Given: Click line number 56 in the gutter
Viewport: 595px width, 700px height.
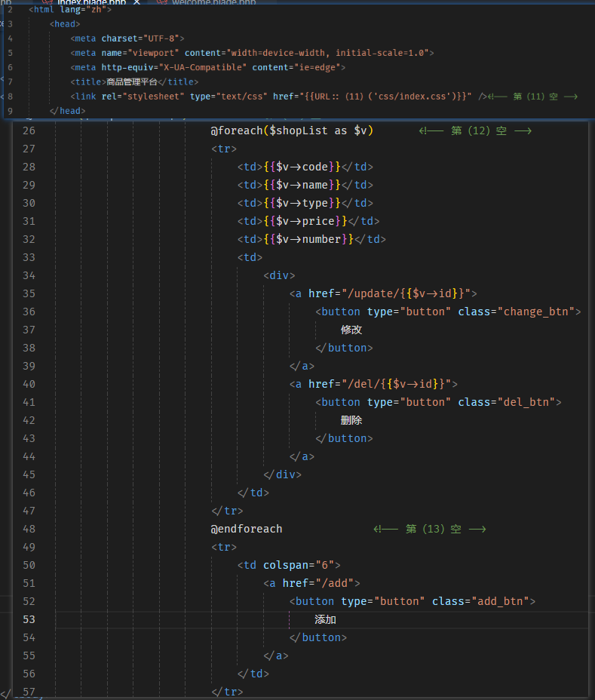Looking at the screenshot, I should 29,674.
